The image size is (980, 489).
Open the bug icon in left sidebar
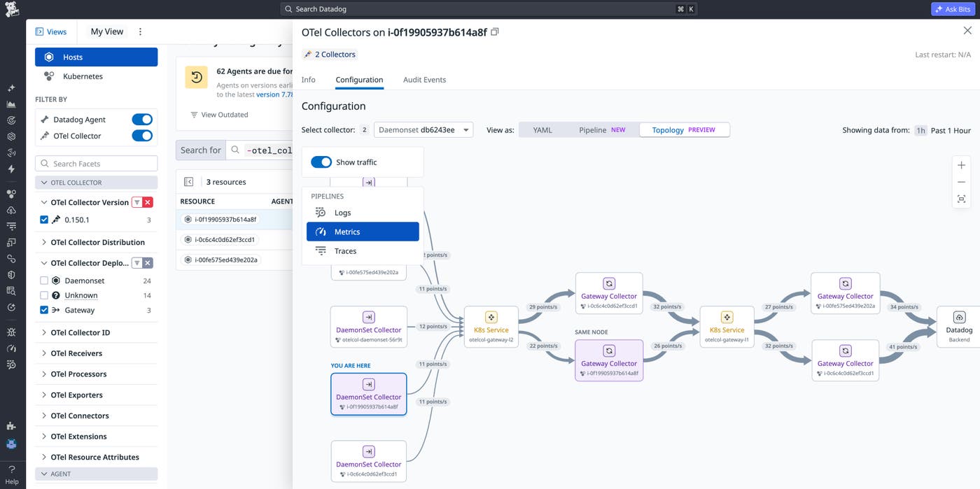[11, 332]
